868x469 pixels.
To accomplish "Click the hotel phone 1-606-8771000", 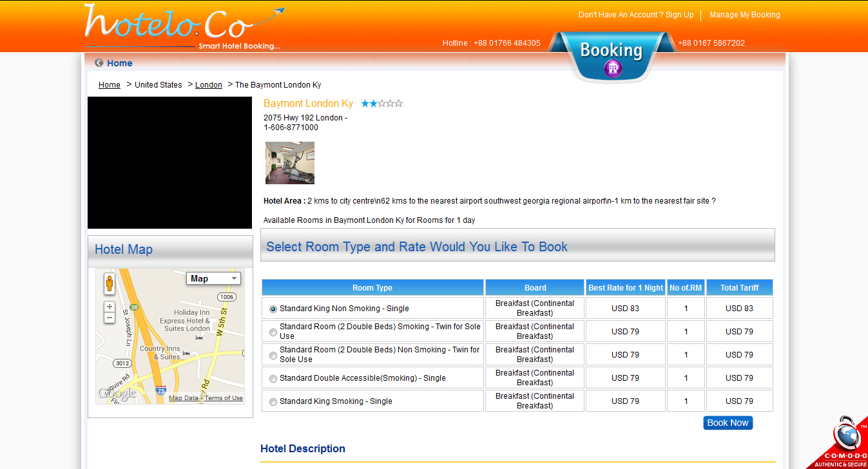I will point(291,128).
